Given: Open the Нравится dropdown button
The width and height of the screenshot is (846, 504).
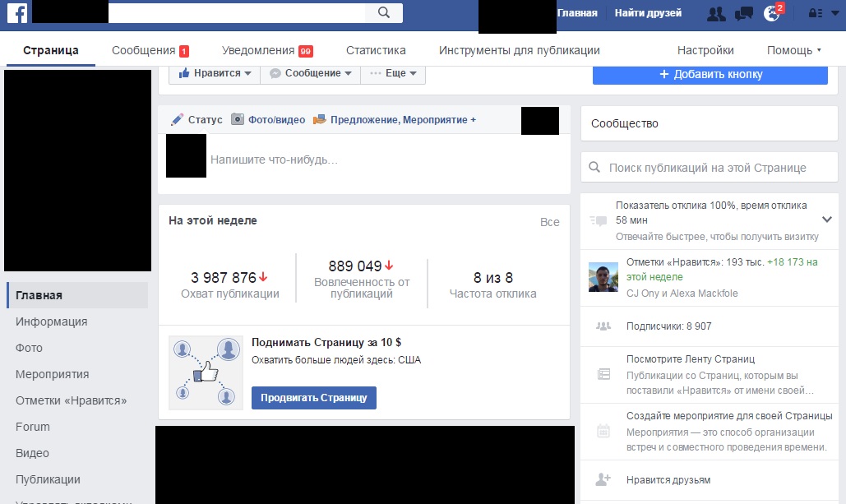Looking at the screenshot, I should [215, 73].
